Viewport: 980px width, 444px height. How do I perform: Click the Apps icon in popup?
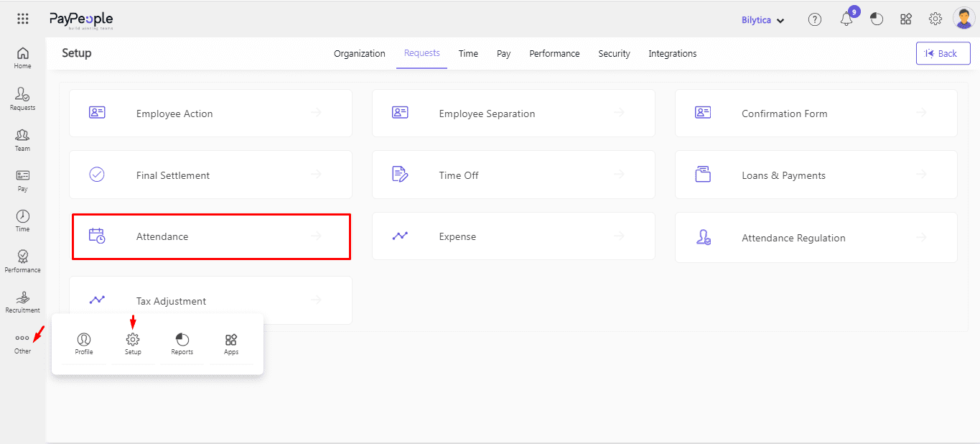(231, 343)
